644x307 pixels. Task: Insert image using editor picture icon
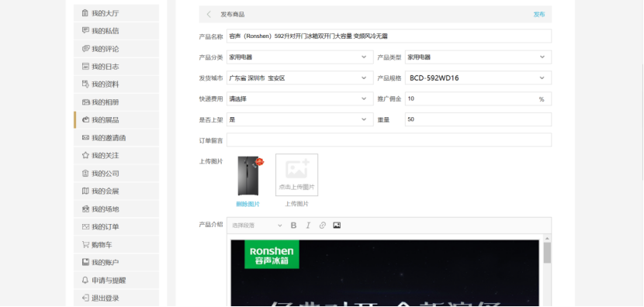click(x=337, y=226)
